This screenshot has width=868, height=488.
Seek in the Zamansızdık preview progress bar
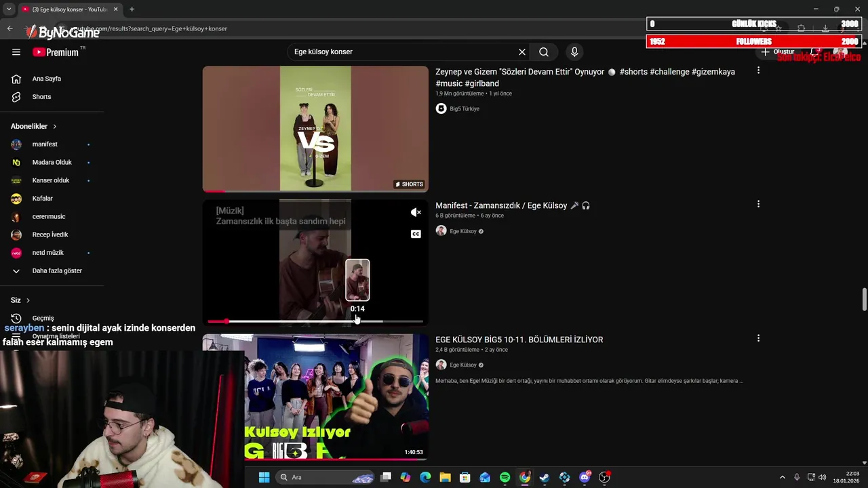click(x=315, y=321)
